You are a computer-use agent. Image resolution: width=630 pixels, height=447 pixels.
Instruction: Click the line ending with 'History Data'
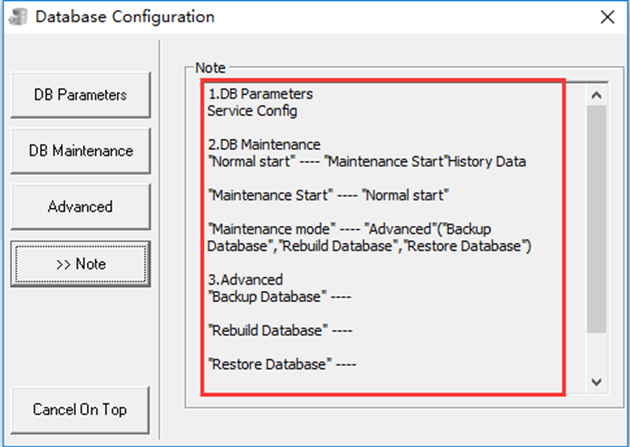coord(367,161)
